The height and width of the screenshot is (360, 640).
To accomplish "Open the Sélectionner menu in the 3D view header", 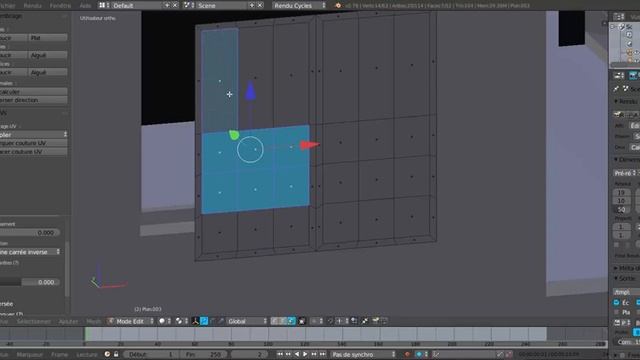I will (x=34, y=322).
